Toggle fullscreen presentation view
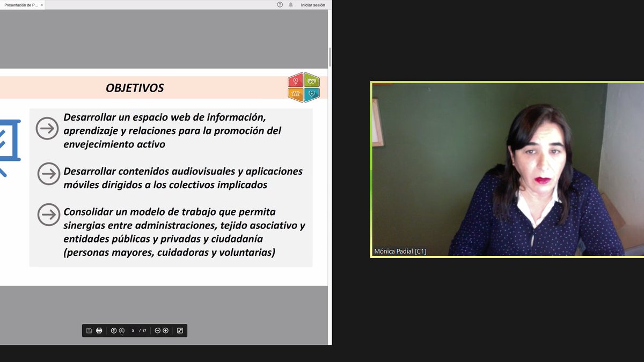The height and width of the screenshot is (362, 644). click(180, 330)
